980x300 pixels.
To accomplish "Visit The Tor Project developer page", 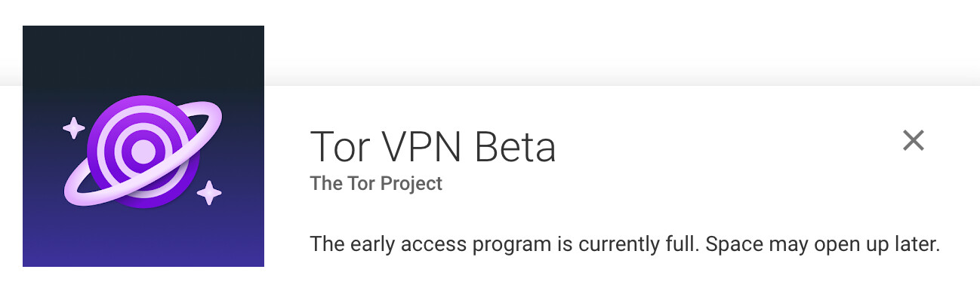I will [x=376, y=183].
